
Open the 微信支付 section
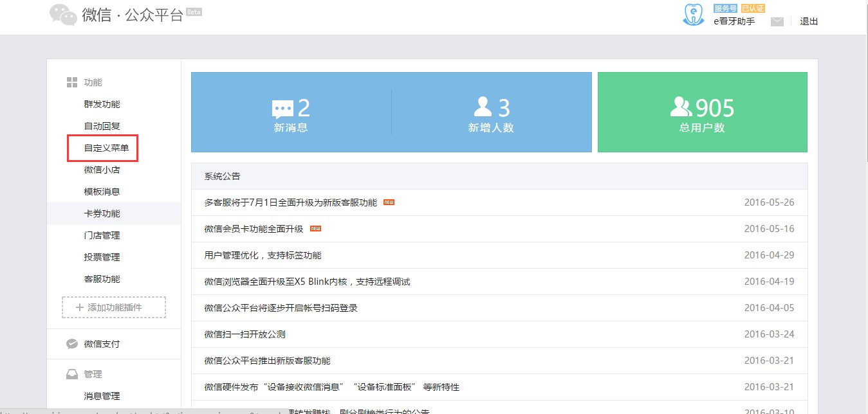(102, 344)
